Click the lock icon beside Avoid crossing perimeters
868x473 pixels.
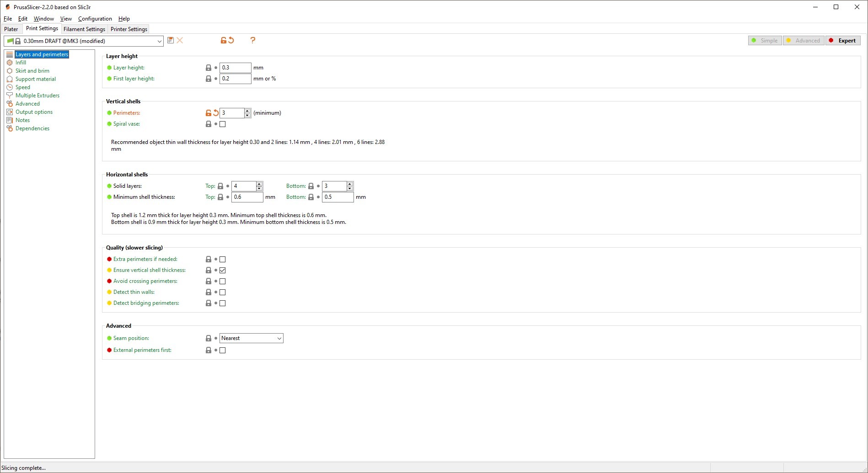tap(209, 281)
